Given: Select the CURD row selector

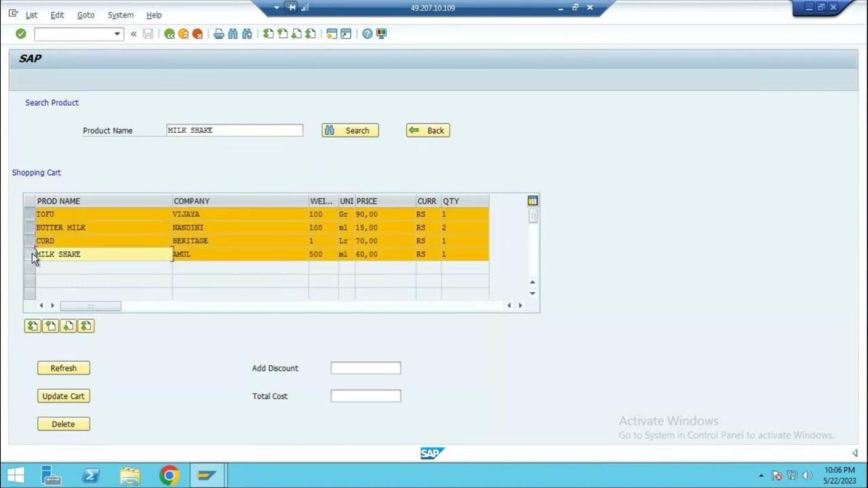Looking at the screenshot, I should (x=29, y=241).
